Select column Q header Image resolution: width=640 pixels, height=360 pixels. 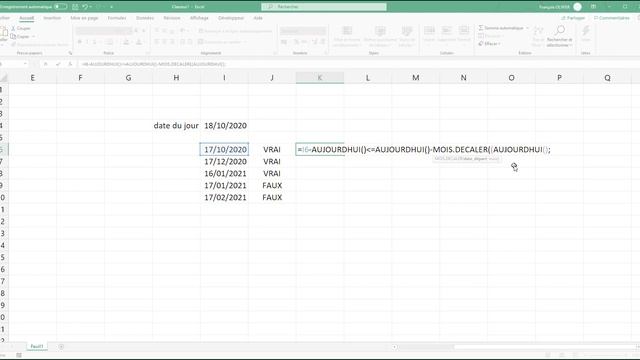pyautogui.click(x=607, y=78)
